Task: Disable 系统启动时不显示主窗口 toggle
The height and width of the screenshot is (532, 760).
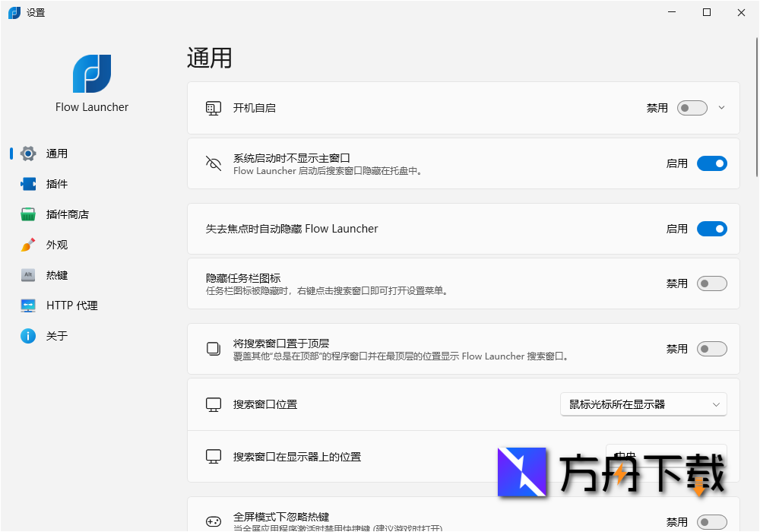Action: [x=711, y=163]
